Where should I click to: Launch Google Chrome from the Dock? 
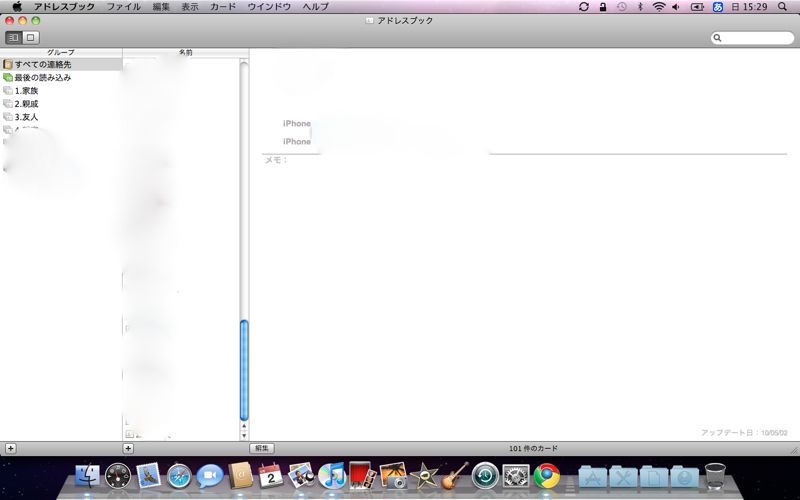coord(546,476)
